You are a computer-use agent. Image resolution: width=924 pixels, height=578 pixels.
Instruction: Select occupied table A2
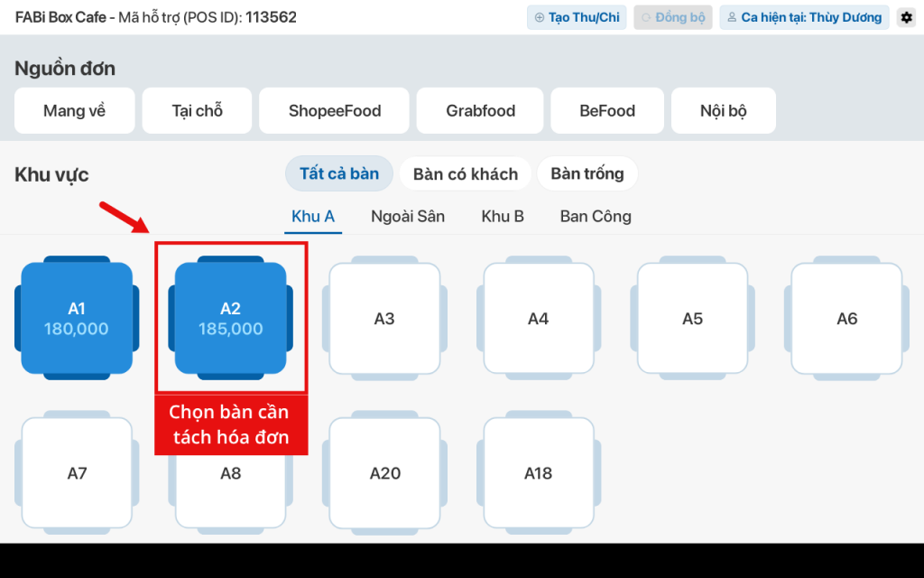[x=231, y=319]
